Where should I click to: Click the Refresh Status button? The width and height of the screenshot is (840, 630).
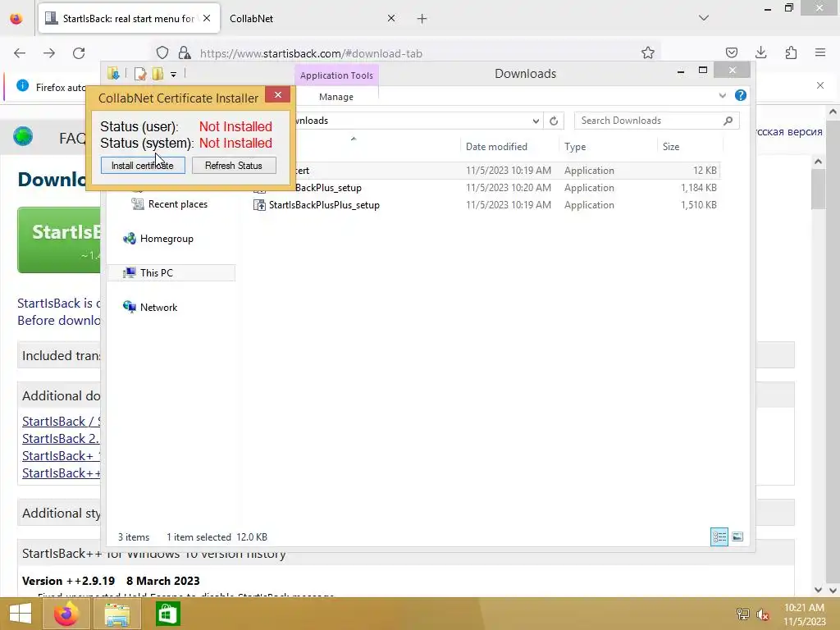tap(234, 166)
